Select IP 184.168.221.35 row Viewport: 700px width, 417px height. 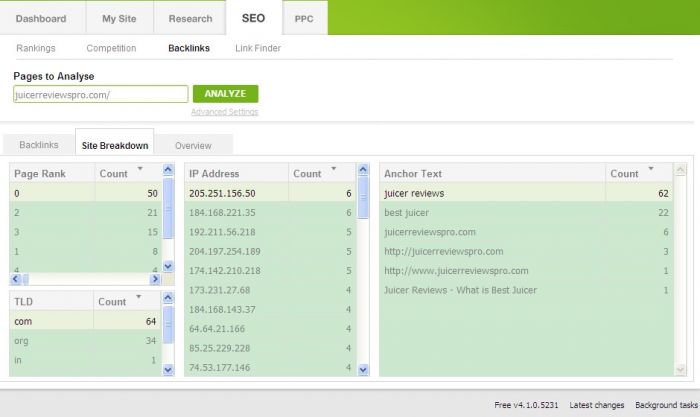click(271, 213)
